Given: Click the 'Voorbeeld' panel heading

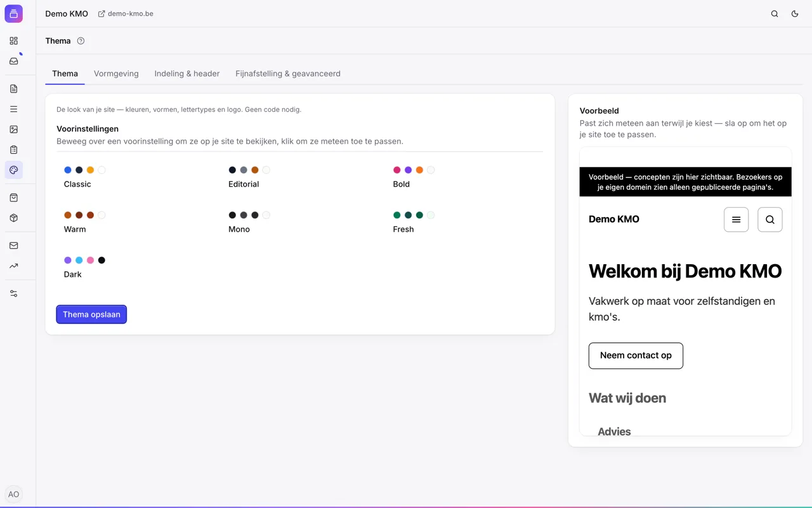Looking at the screenshot, I should click(x=599, y=110).
